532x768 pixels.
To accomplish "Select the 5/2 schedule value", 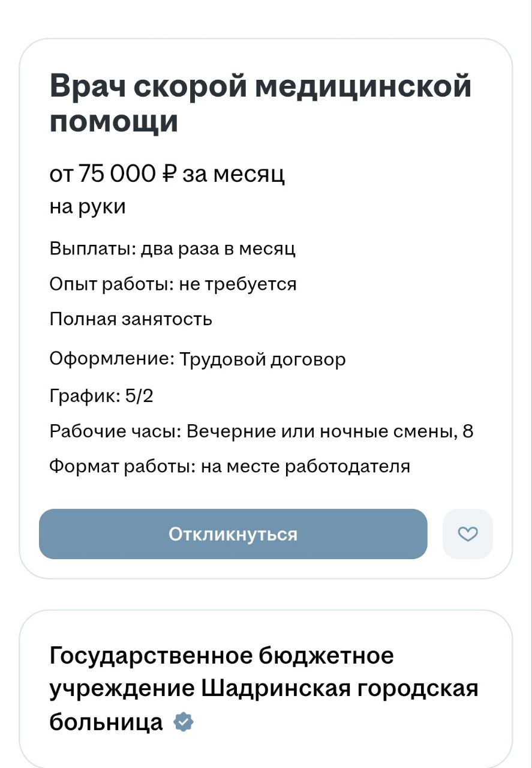I will pos(140,396).
